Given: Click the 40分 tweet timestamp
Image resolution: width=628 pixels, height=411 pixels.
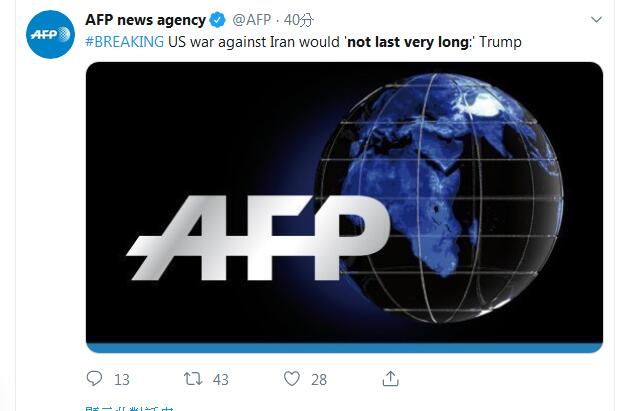Looking at the screenshot, I should 299,20.
